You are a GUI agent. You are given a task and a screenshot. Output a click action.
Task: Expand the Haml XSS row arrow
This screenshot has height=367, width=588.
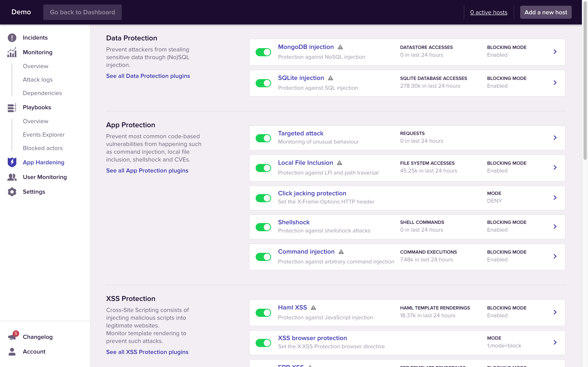(555, 312)
